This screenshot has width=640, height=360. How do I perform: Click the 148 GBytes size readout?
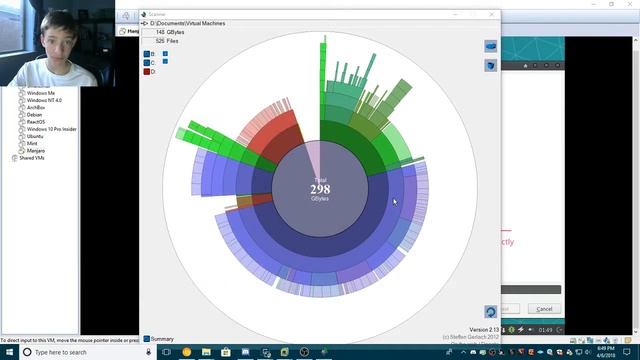click(x=170, y=32)
